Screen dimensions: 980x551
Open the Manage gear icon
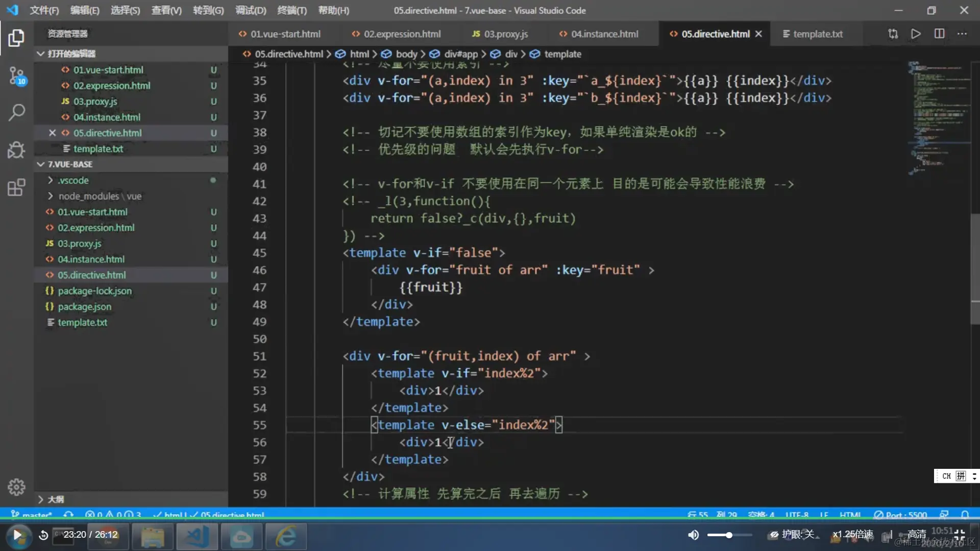click(x=16, y=487)
